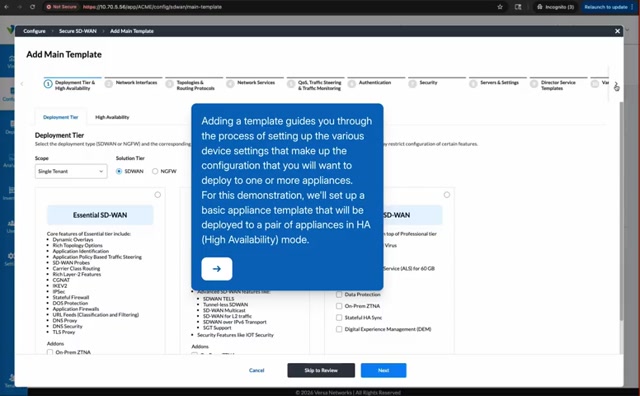
Task: Click the dialog's vertical scrollbar
Action: click(x=621, y=210)
